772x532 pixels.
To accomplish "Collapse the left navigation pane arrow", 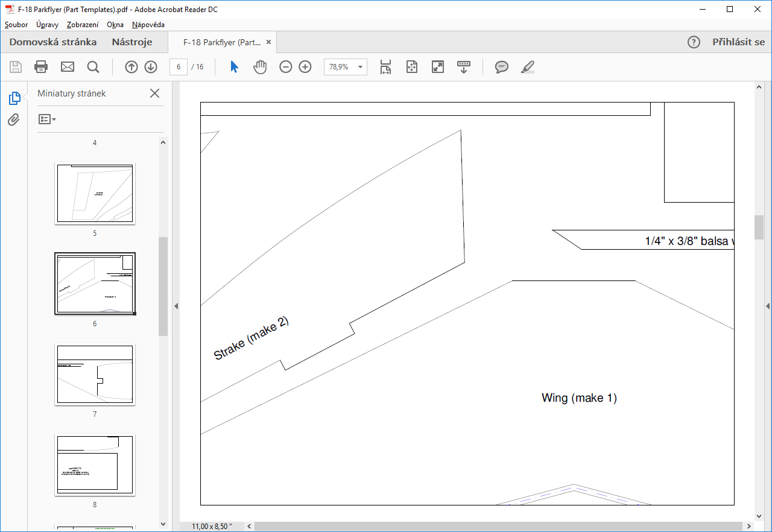I will pos(176,306).
